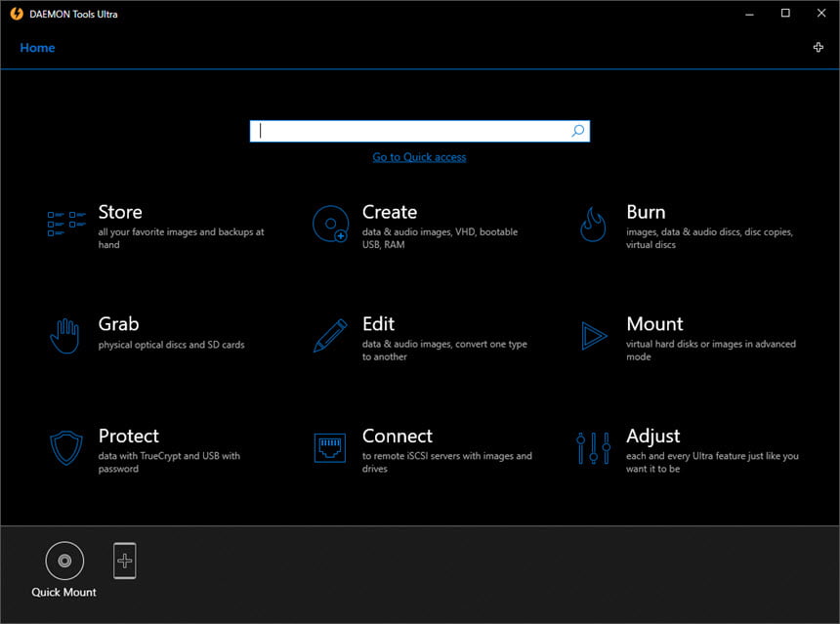Follow the Go to Quick access link
The image size is (840, 624).
tap(419, 157)
